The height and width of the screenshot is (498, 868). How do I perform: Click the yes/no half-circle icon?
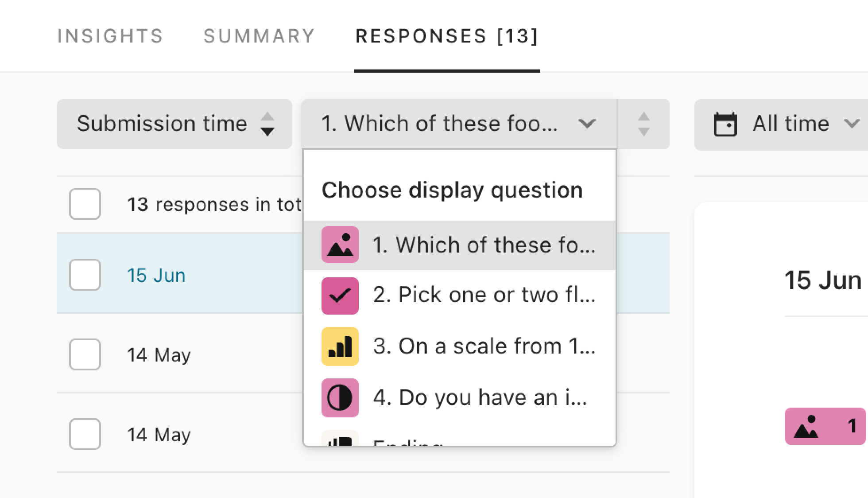pos(340,398)
